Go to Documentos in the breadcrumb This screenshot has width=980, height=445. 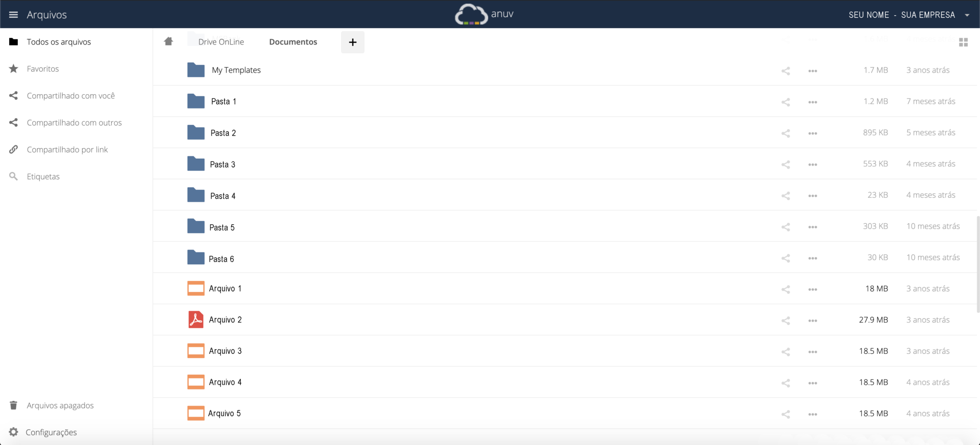pos(293,42)
